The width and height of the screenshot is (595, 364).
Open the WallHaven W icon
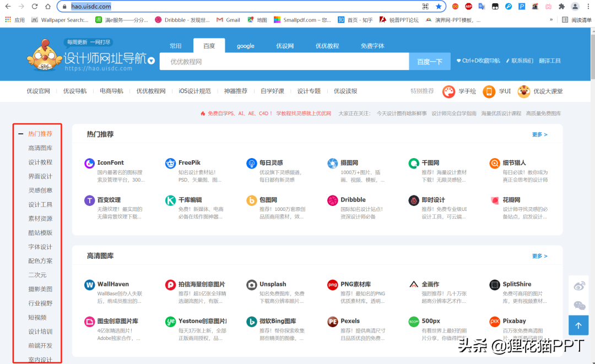click(x=89, y=285)
